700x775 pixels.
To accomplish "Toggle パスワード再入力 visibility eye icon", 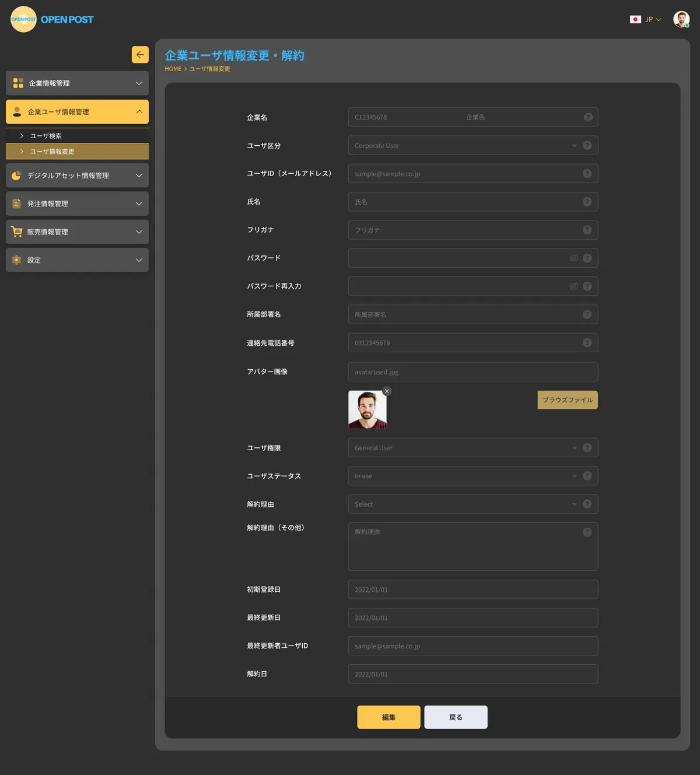I will [x=574, y=286].
